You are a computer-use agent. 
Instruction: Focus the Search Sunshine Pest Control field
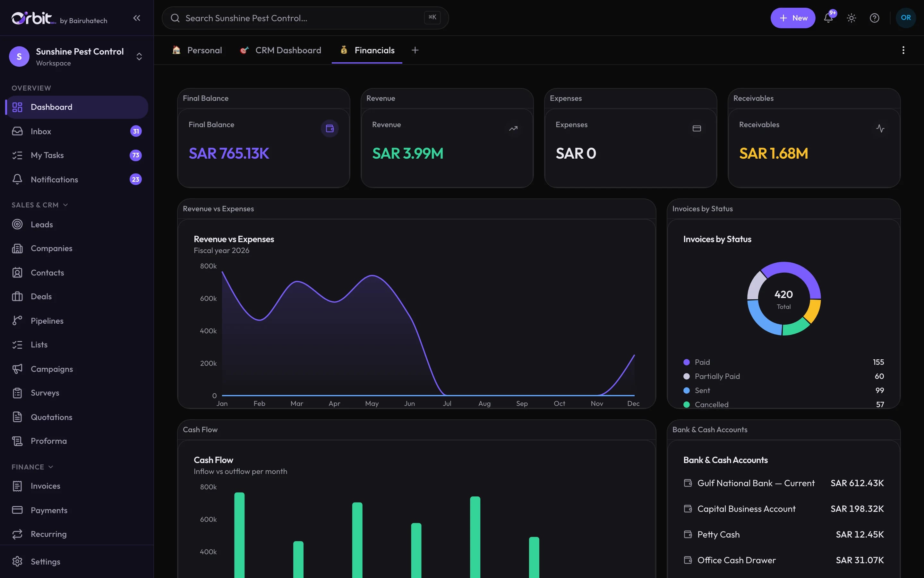coord(305,18)
